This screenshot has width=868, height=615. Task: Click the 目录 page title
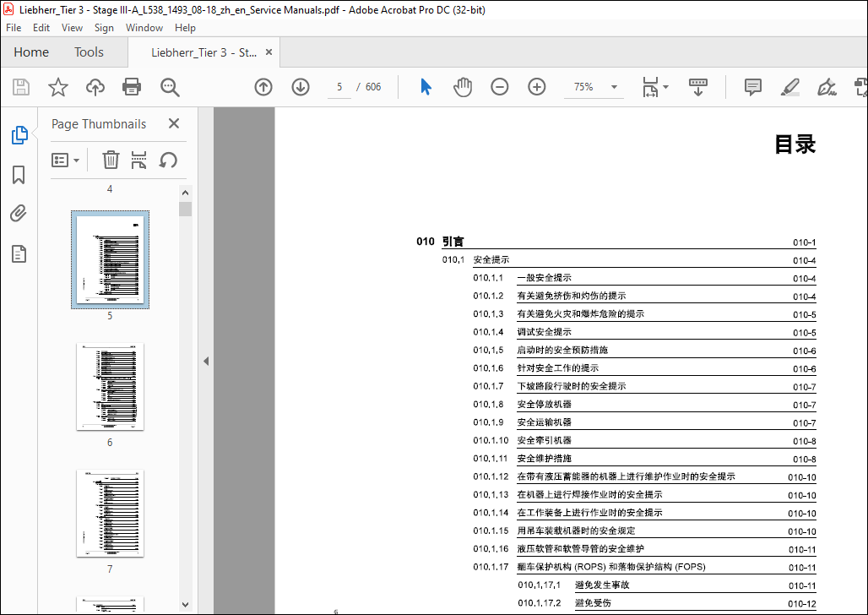point(795,144)
